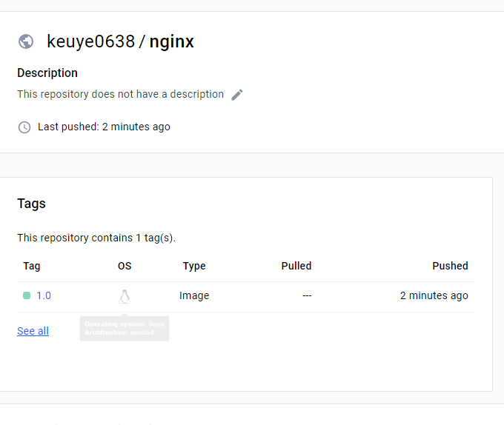
Task: Click the clock icon next to Last pushed
Action: (x=24, y=127)
